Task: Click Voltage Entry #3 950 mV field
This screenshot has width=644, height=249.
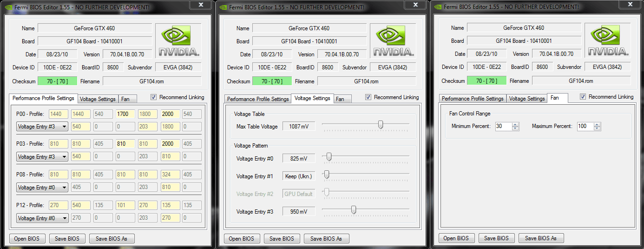Action: click(299, 211)
